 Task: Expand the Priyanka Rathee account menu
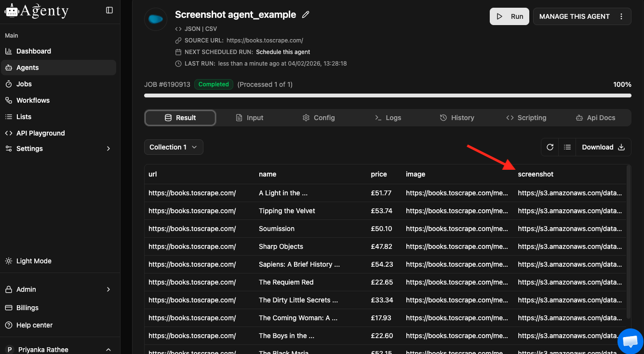coord(108,350)
